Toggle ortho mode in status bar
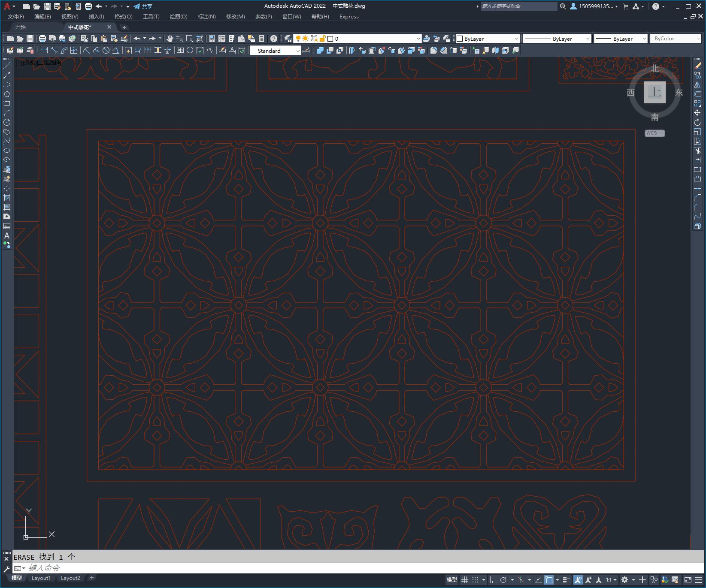Screen dimensions: 706x588 coord(493,580)
